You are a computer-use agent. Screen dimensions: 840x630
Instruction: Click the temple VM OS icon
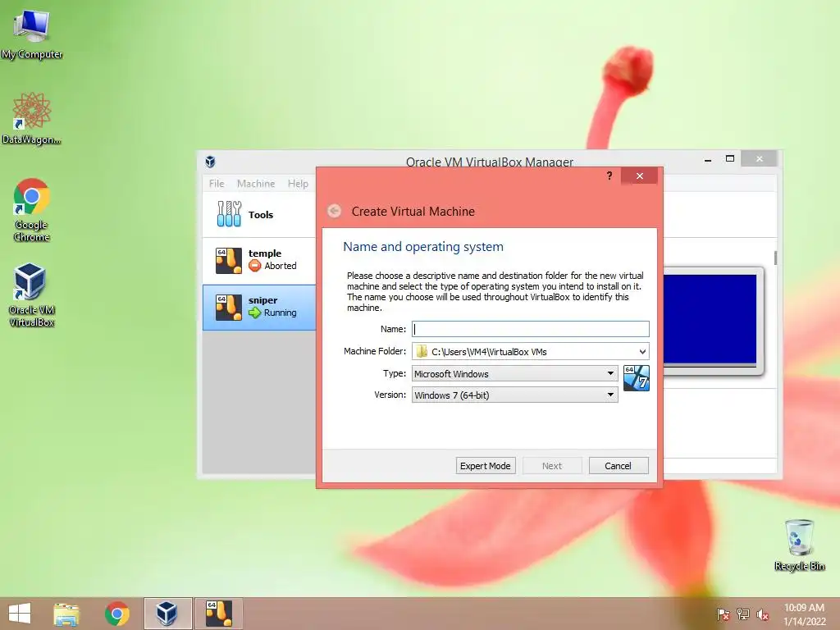coord(229,260)
